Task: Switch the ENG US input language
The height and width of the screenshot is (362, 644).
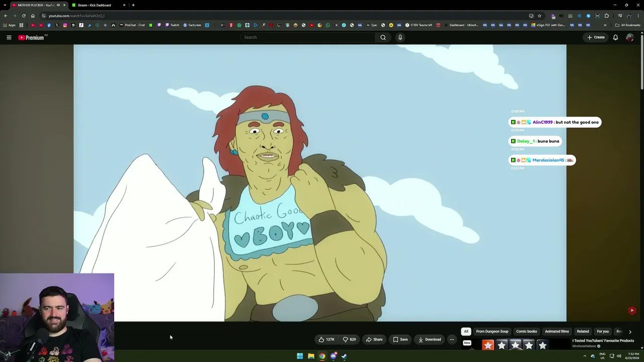Action: coord(602,356)
